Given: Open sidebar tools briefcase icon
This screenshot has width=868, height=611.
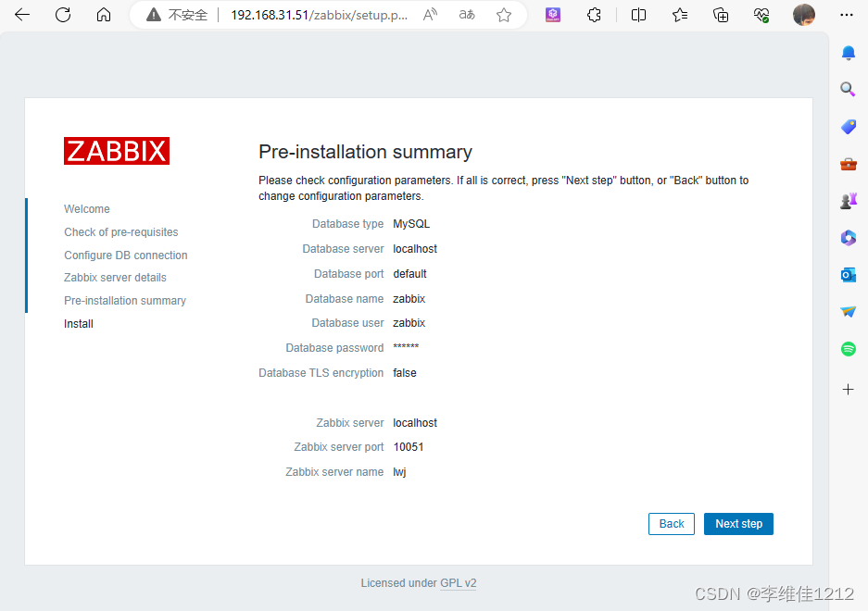Looking at the screenshot, I should tap(848, 164).
